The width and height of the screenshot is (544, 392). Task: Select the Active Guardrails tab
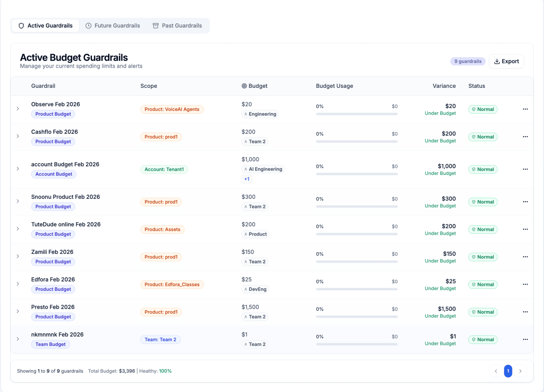click(x=46, y=26)
